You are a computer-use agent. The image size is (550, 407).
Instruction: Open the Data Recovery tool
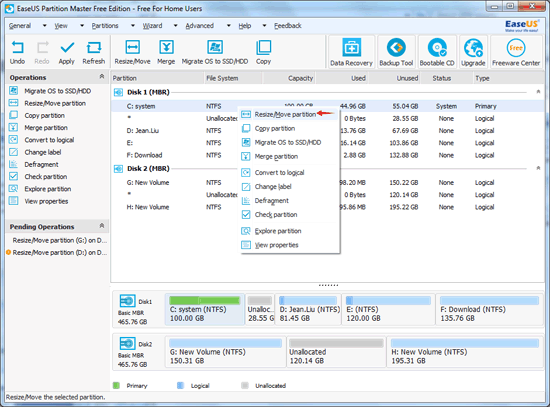351,52
